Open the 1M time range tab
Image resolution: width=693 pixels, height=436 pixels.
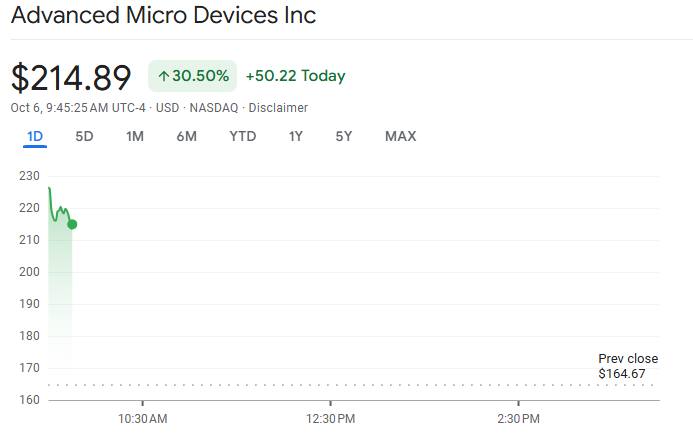pos(135,136)
